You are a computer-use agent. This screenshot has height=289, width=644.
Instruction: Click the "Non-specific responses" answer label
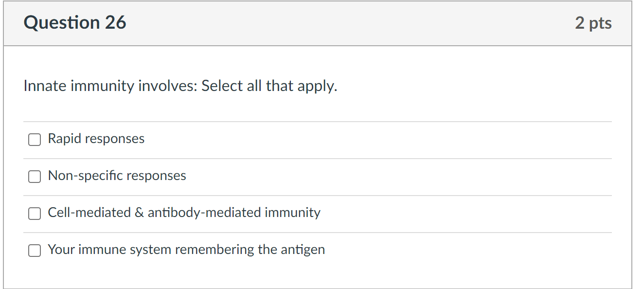click(117, 176)
